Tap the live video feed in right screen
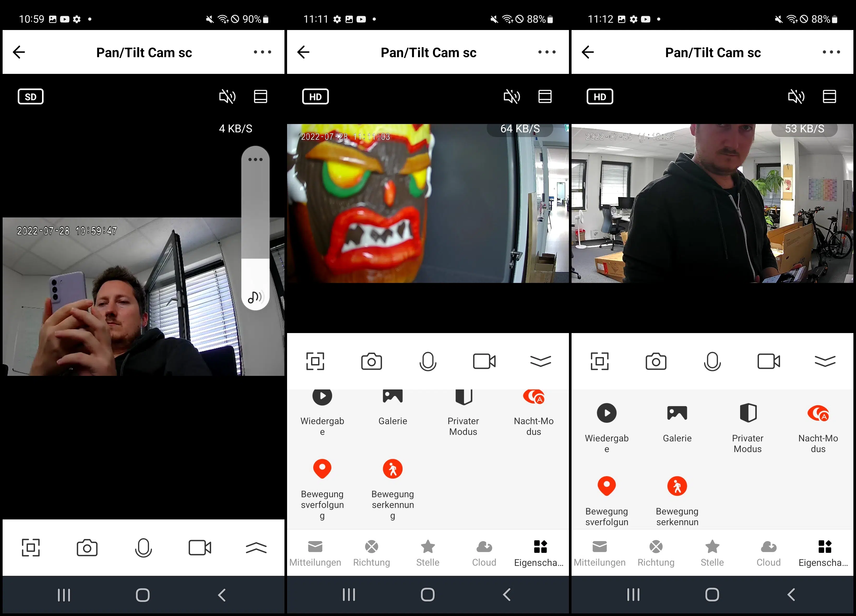856x616 pixels. (x=712, y=203)
